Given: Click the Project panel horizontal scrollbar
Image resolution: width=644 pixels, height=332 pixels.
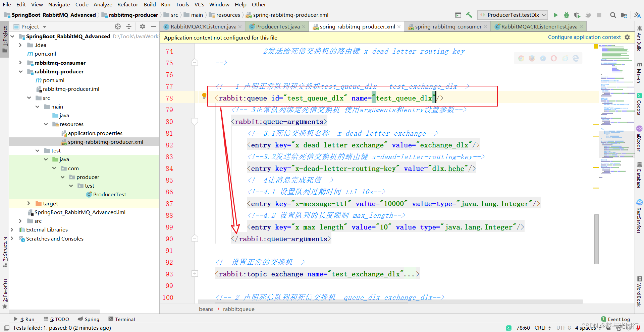Looking at the screenshot, I should [x=54, y=312].
